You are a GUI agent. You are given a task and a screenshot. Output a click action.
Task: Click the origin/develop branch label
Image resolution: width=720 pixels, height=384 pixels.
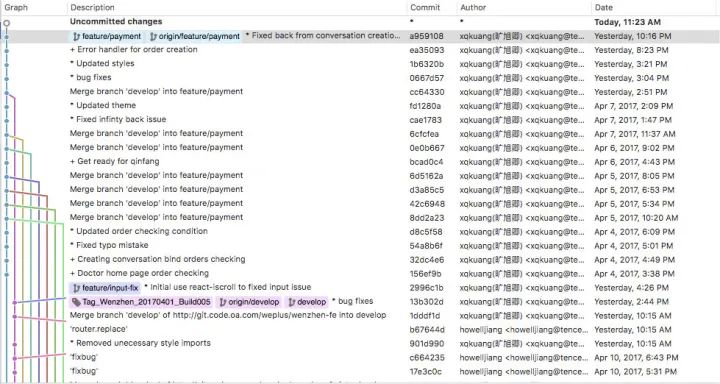(249, 302)
